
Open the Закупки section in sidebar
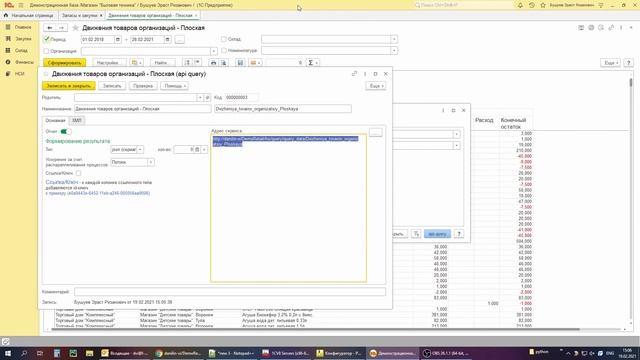tap(19, 39)
